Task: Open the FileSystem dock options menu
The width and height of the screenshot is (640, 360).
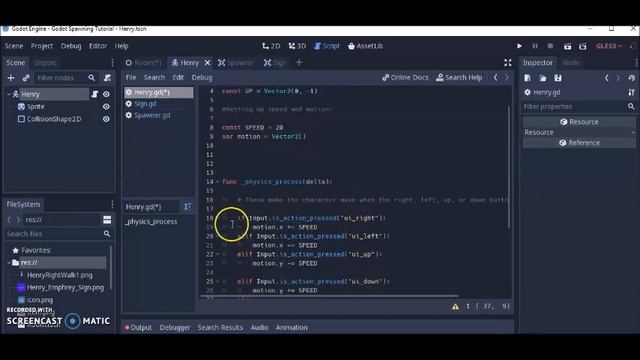Action: (112, 204)
